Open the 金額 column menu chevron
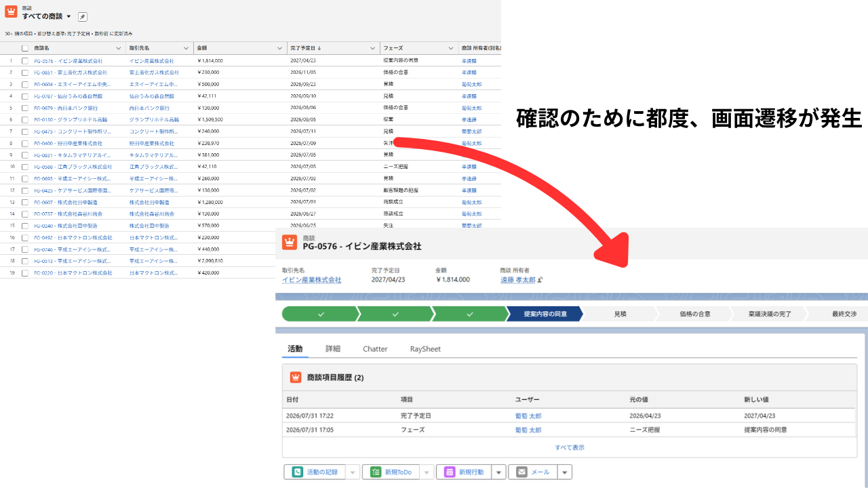 [x=279, y=48]
